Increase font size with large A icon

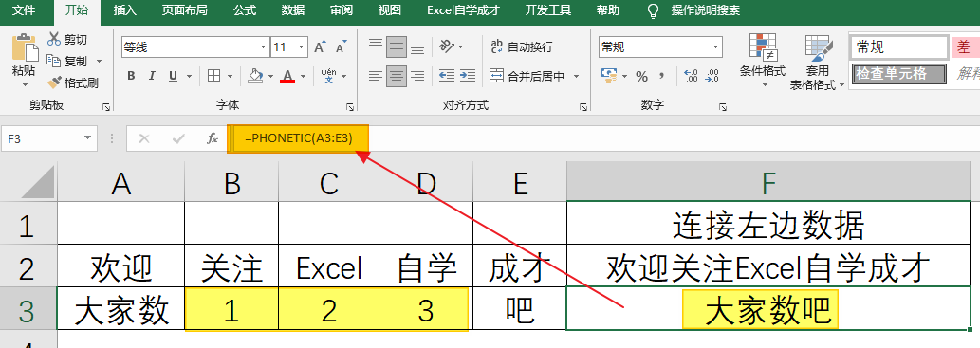tap(320, 47)
